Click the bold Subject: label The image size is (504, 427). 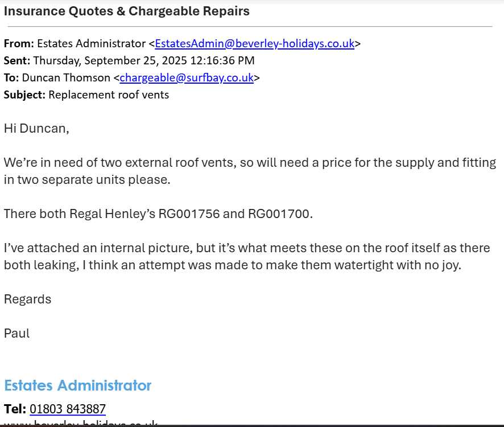[x=24, y=95]
